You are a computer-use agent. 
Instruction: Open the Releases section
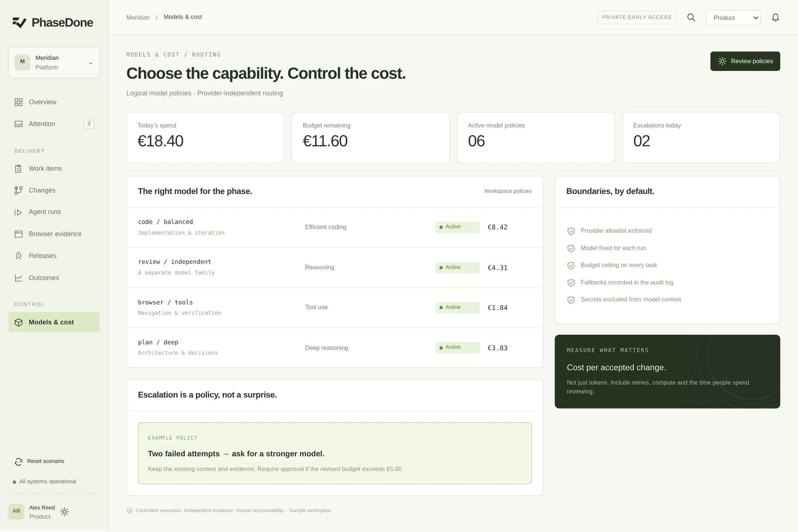tap(54, 256)
